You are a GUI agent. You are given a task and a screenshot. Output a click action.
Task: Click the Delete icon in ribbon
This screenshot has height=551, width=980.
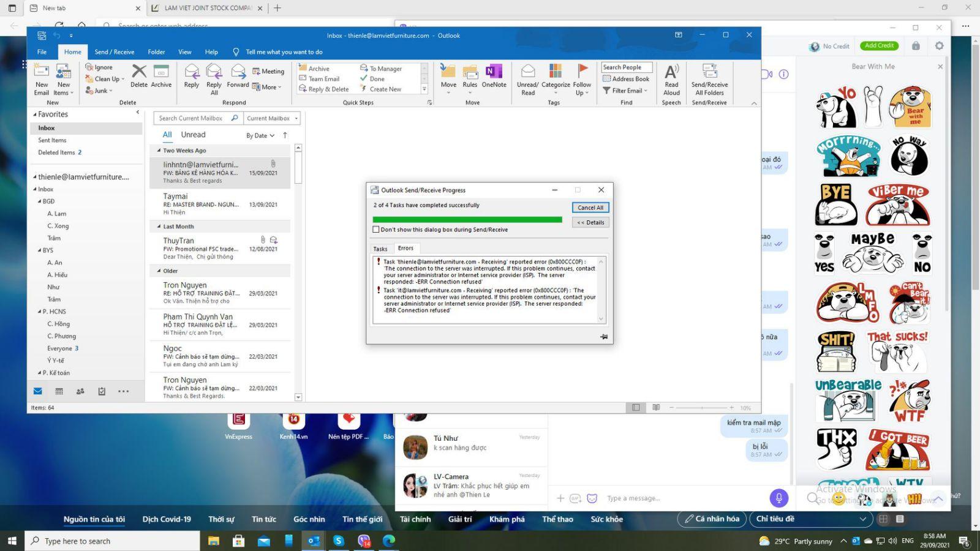[x=139, y=72]
